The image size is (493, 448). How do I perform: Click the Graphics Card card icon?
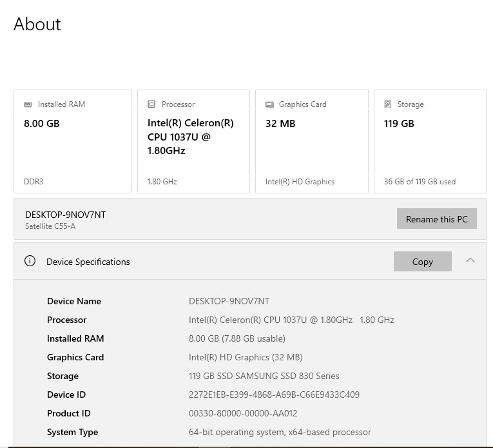[x=269, y=104]
